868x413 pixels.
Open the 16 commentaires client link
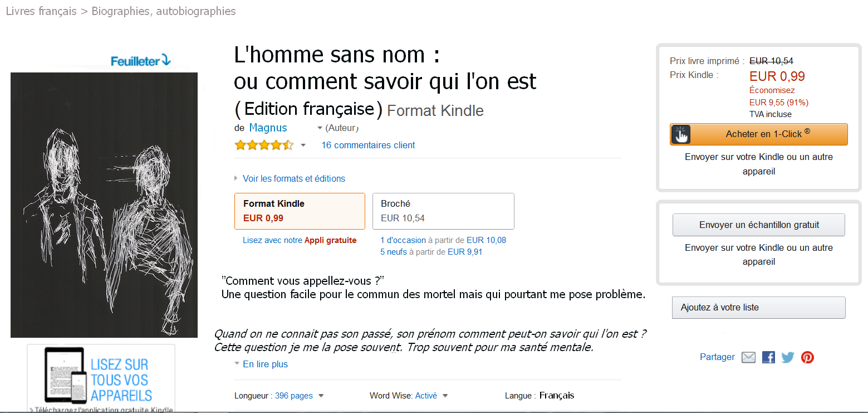pyautogui.click(x=368, y=145)
